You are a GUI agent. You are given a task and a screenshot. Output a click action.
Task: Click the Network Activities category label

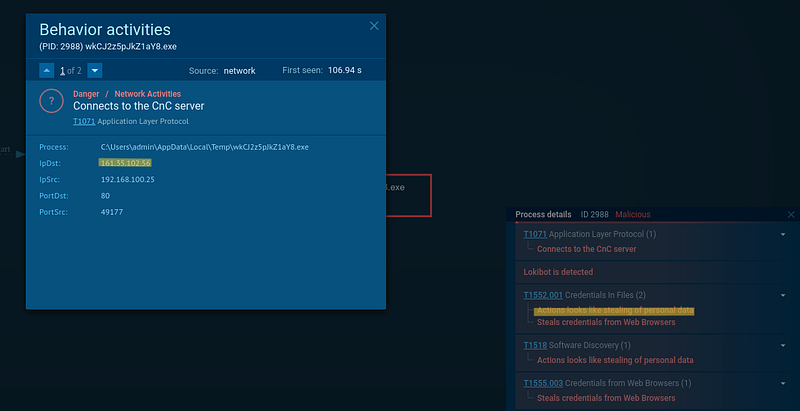[147, 94]
